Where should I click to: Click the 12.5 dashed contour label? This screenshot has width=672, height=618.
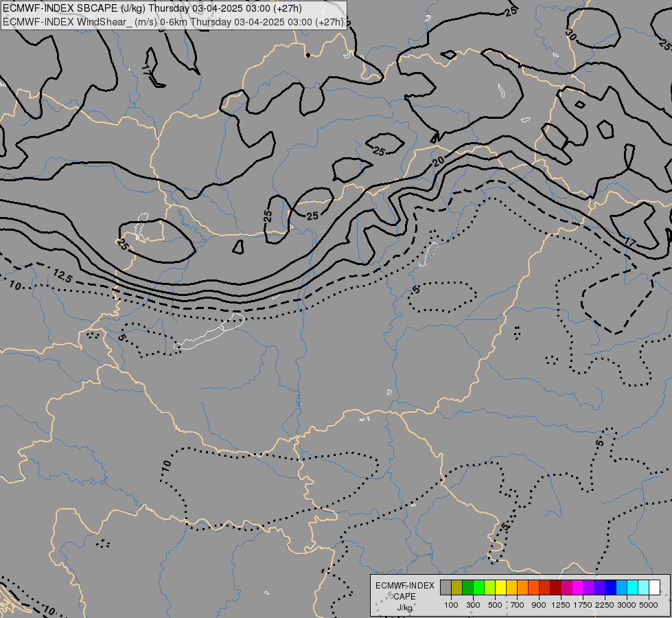pos(63,276)
